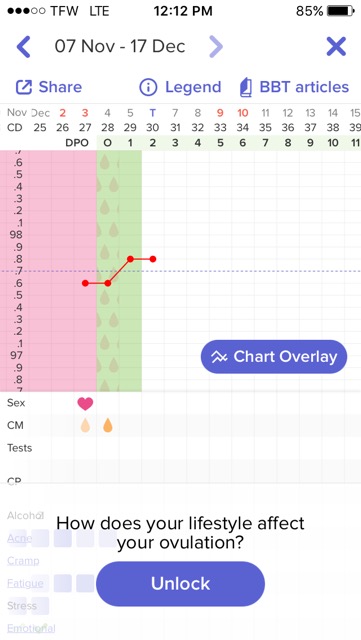The width and height of the screenshot is (361, 640).
Task: Open the Legend info icon
Action: [x=148, y=87]
